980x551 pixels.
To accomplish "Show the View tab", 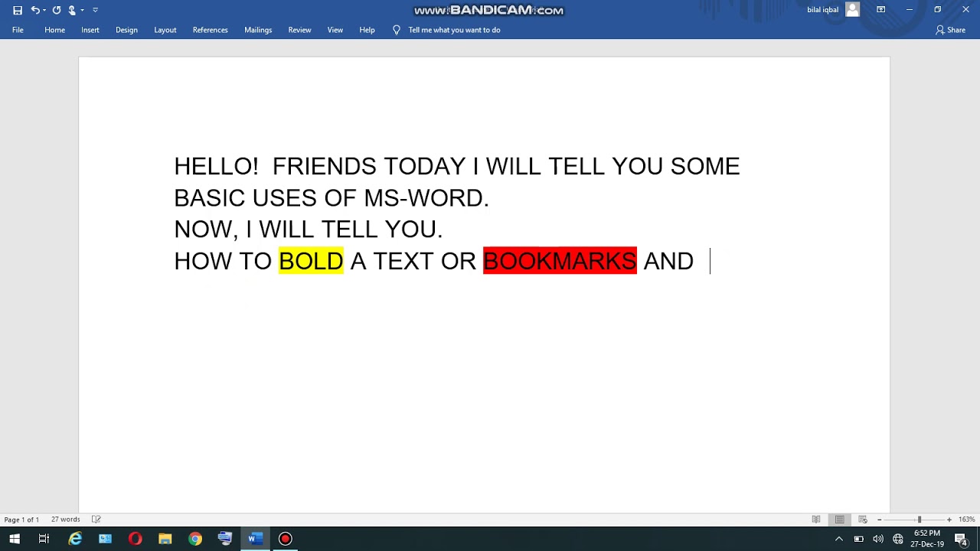I will click(335, 30).
